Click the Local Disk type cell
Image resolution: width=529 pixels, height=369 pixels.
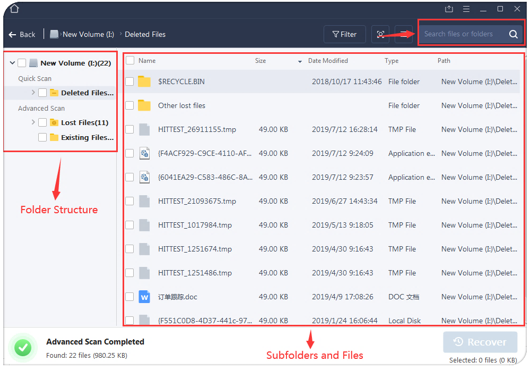click(404, 321)
